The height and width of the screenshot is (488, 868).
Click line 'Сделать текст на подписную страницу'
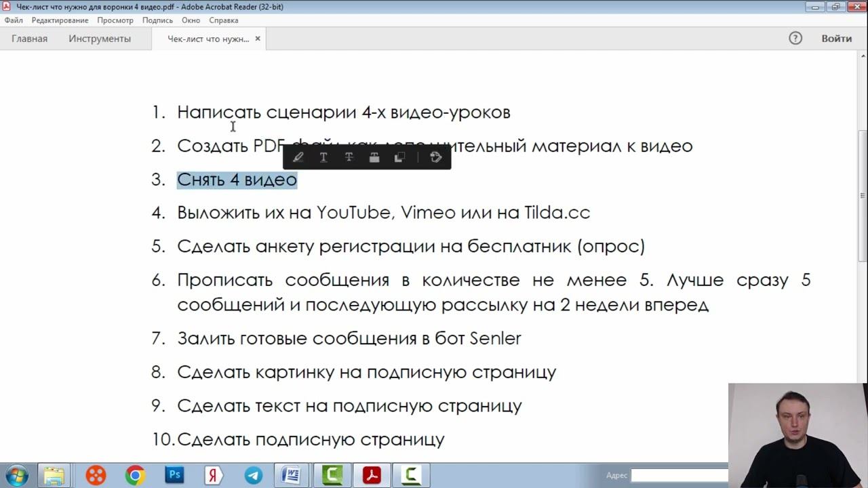pos(349,406)
